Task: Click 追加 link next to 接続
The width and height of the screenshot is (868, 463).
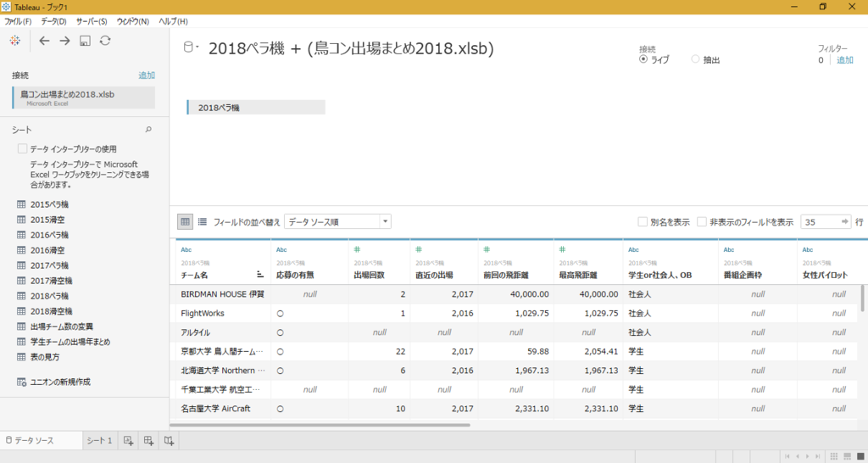Action: (x=147, y=75)
